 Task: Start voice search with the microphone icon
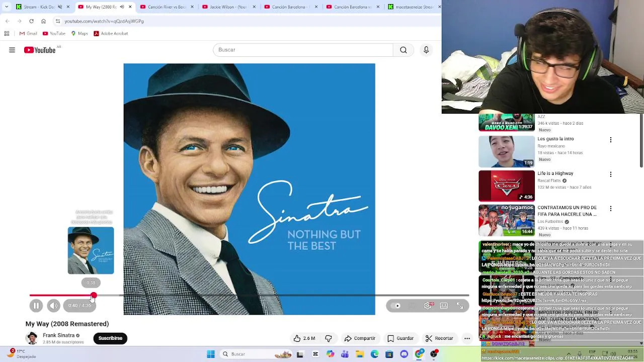(x=426, y=50)
